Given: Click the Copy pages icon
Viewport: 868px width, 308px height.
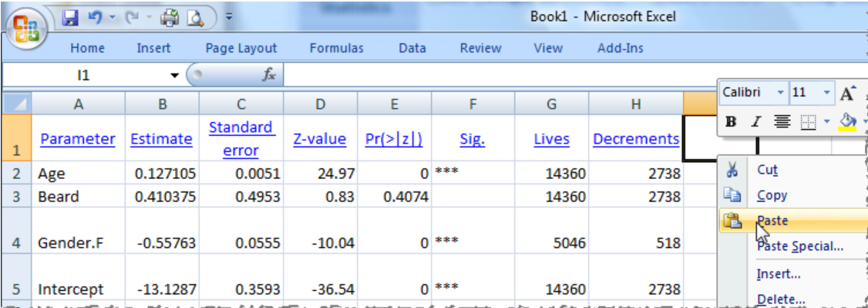Looking at the screenshot, I should [732, 195].
